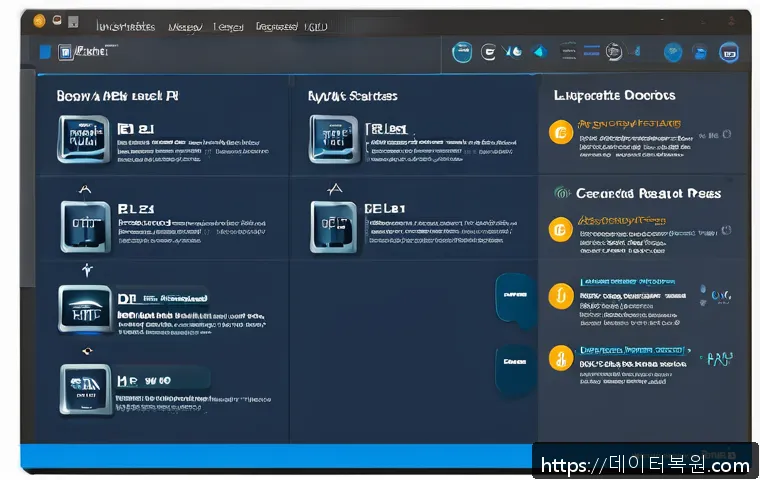Toggle the arrow marker above the third left drive
The image size is (760, 480).
[x=87, y=270]
